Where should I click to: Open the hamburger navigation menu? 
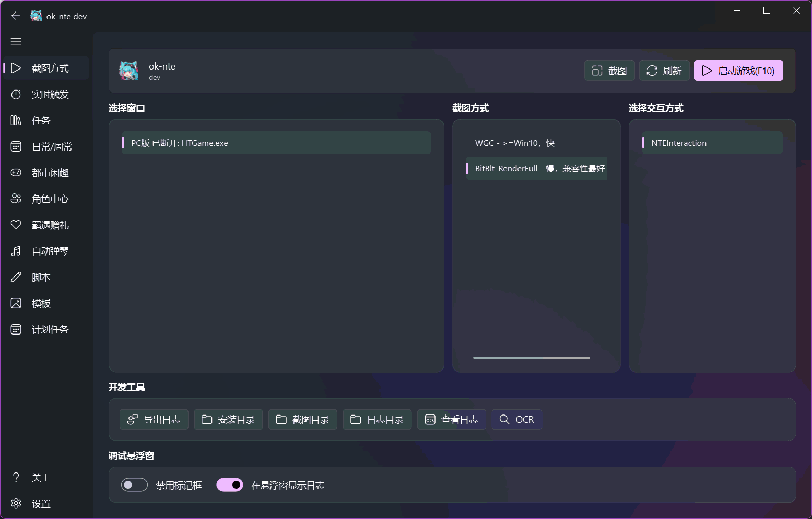16,42
